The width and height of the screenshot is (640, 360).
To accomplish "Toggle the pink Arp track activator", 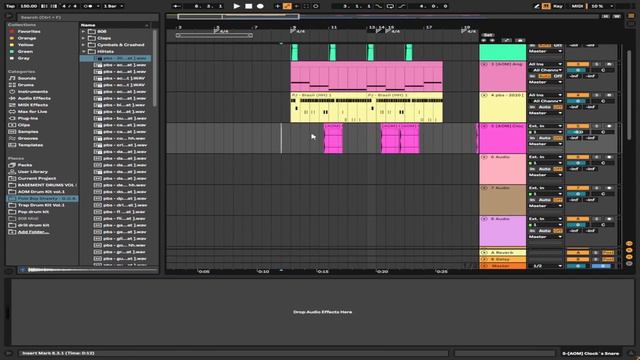I will point(578,64).
